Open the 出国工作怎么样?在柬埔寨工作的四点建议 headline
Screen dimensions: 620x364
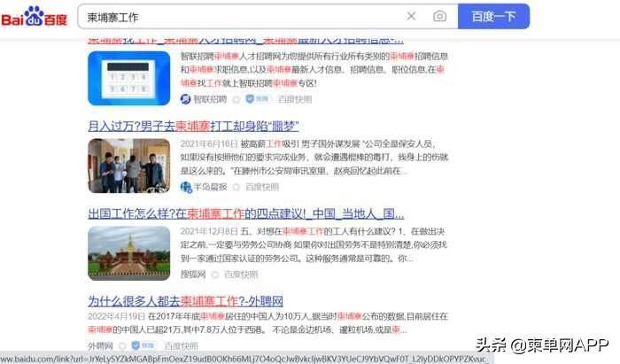tap(246, 213)
